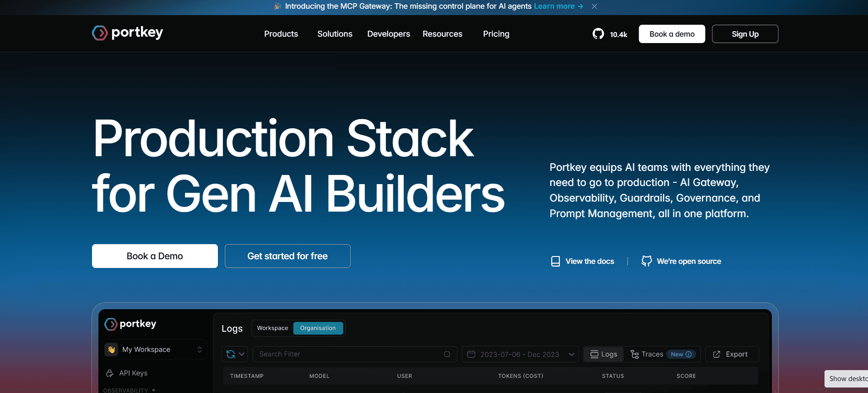This screenshot has width=868, height=393.
Task: Open the Products menu
Action: (281, 34)
